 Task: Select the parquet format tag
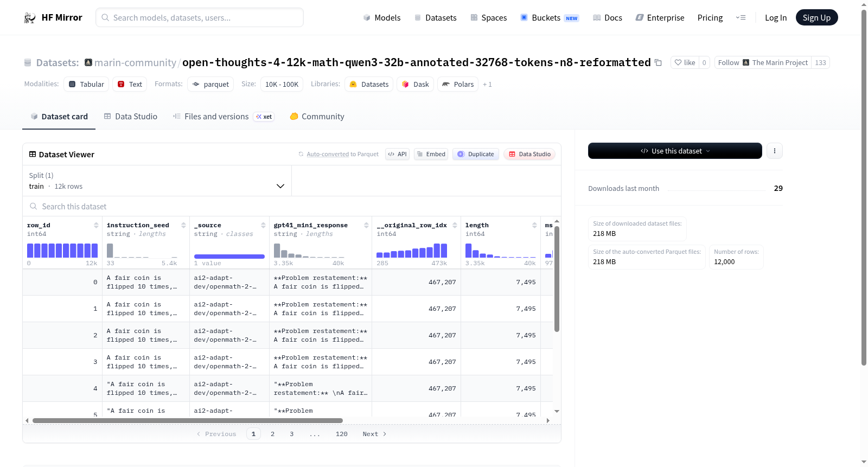click(x=210, y=84)
